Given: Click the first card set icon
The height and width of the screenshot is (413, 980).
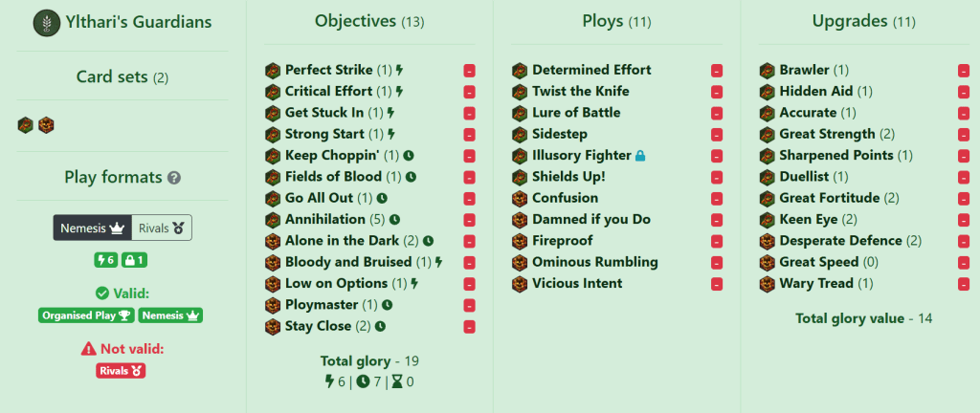Looking at the screenshot, I should [x=26, y=125].
